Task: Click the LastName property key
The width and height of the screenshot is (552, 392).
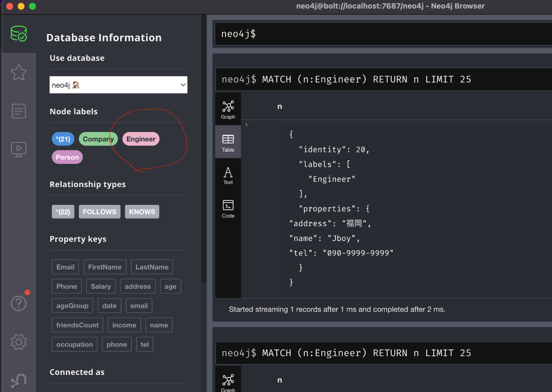Action: click(x=152, y=267)
